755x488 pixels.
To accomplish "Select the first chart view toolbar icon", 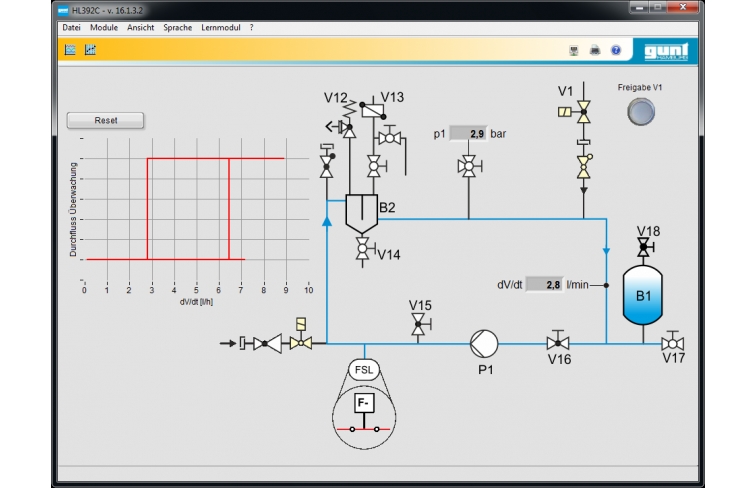I will (70, 50).
